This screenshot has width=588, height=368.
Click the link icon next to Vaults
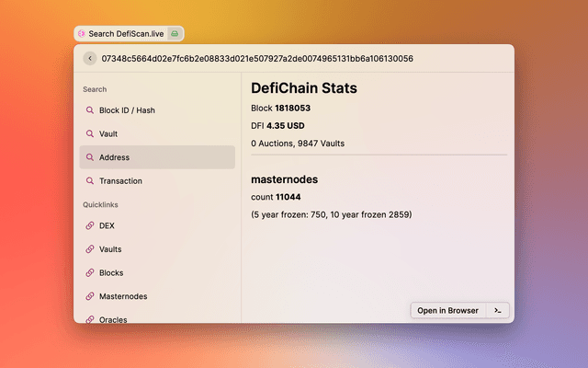click(x=90, y=249)
